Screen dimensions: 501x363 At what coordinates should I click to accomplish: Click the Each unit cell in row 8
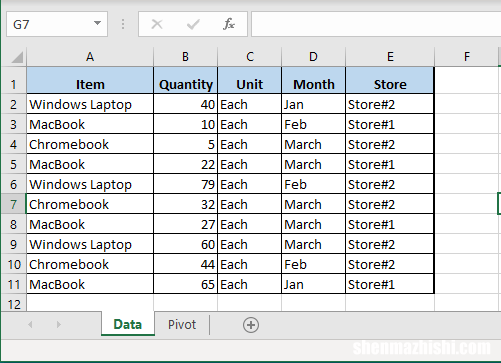[250, 224]
